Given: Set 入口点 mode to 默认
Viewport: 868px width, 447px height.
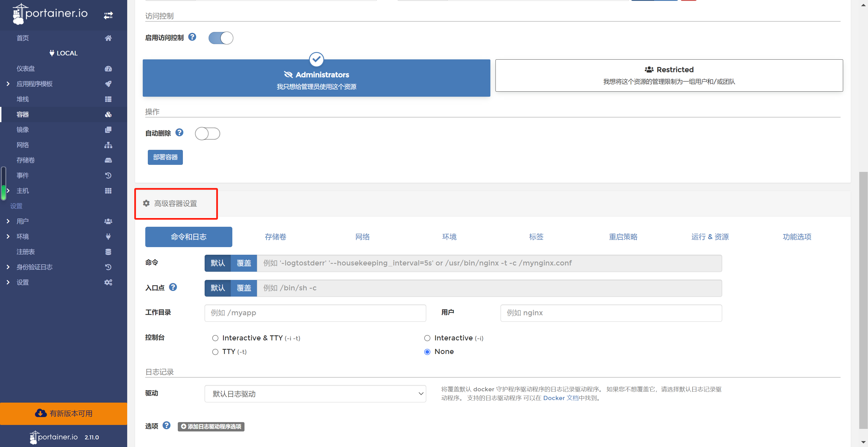Looking at the screenshot, I should pos(218,288).
